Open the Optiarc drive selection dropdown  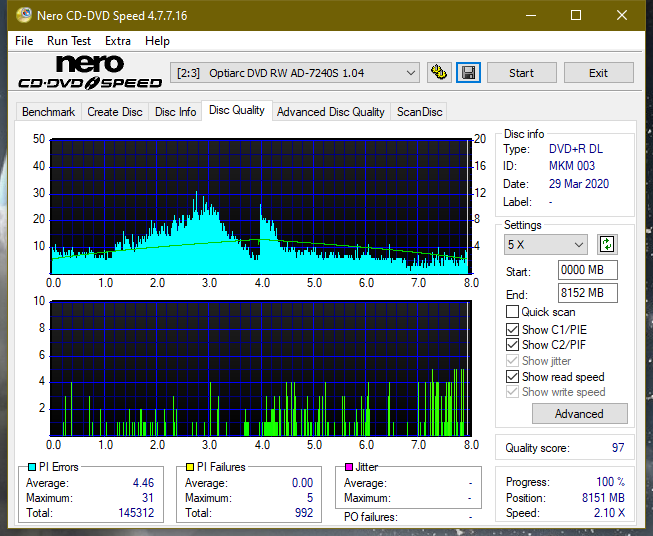(x=294, y=73)
